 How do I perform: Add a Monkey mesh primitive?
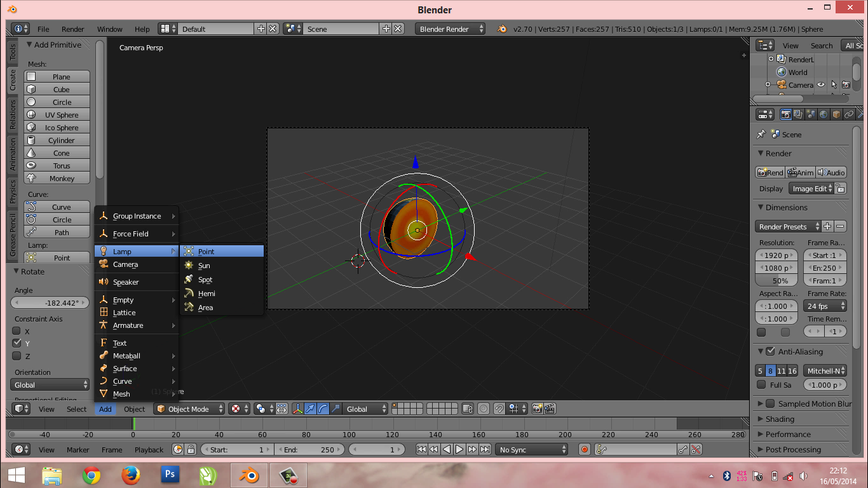(x=57, y=179)
